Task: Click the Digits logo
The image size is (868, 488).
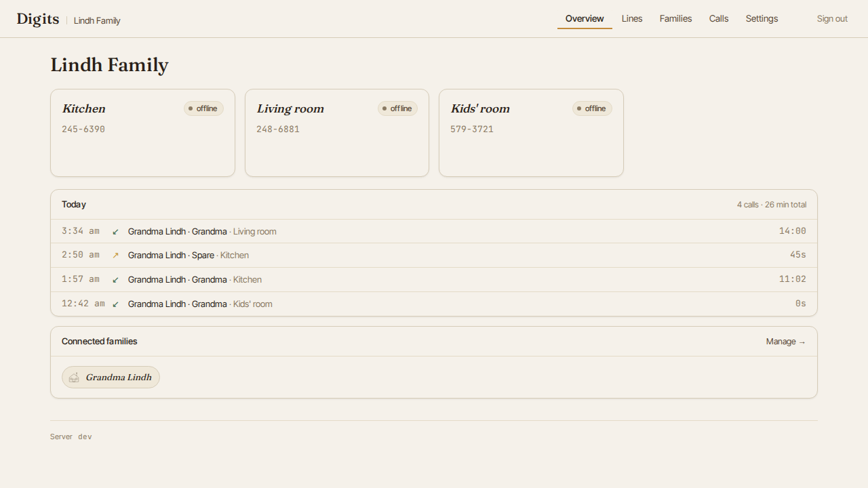Action: 38,19
